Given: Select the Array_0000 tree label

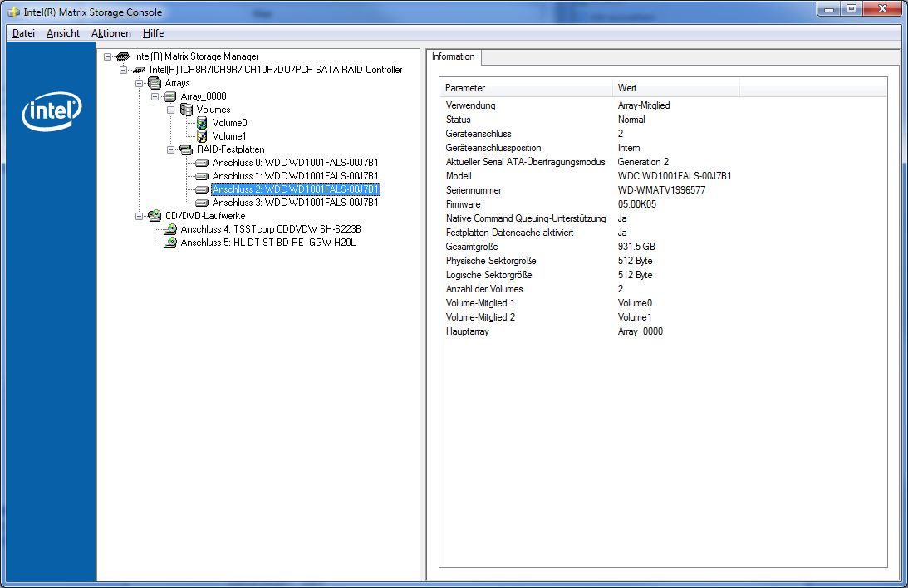Looking at the screenshot, I should (x=204, y=96).
